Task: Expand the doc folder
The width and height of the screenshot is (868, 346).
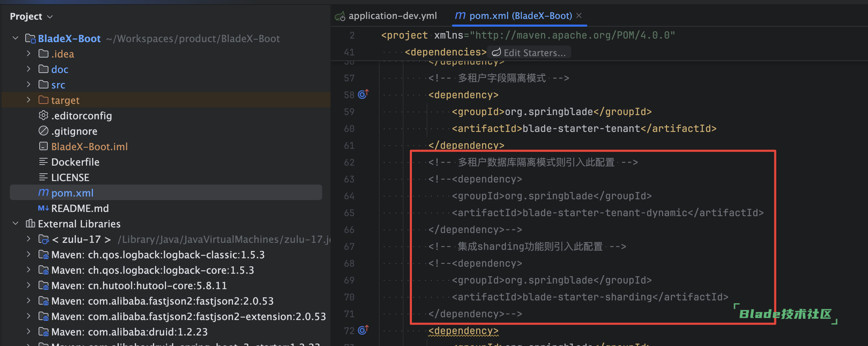Action: pyautogui.click(x=29, y=69)
